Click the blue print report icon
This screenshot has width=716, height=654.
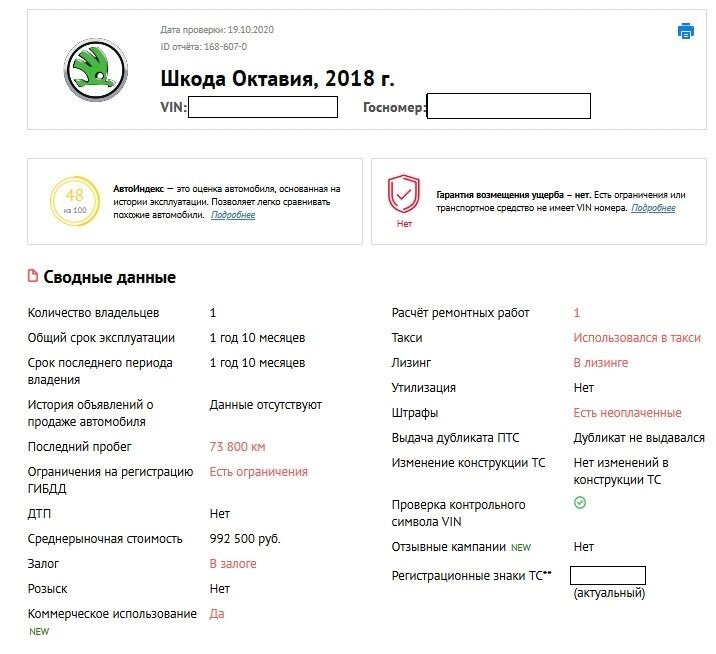685,31
